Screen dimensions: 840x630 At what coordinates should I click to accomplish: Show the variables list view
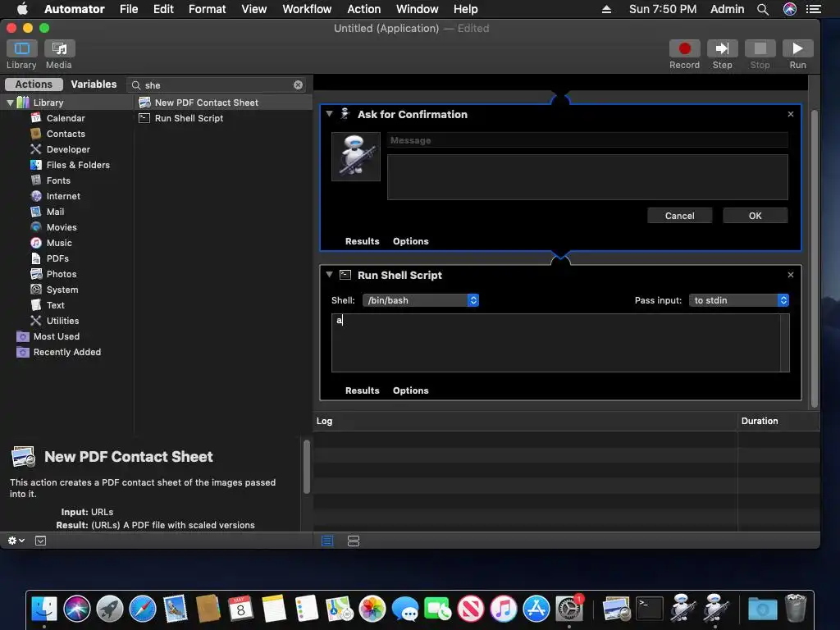click(x=354, y=541)
